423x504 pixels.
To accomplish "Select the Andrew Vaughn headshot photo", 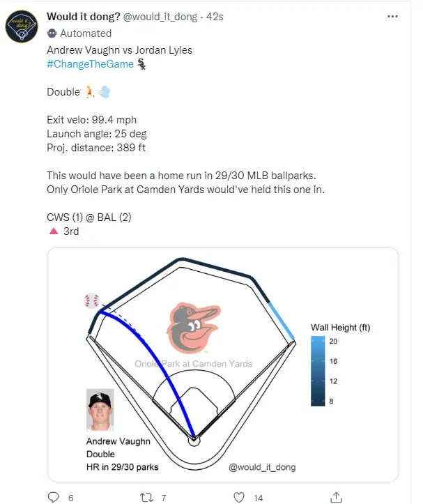I will click(x=100, y=411).
